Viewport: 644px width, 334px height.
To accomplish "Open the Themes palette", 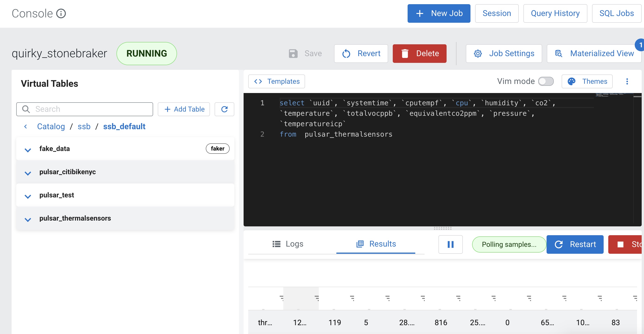I will point(587,81).
